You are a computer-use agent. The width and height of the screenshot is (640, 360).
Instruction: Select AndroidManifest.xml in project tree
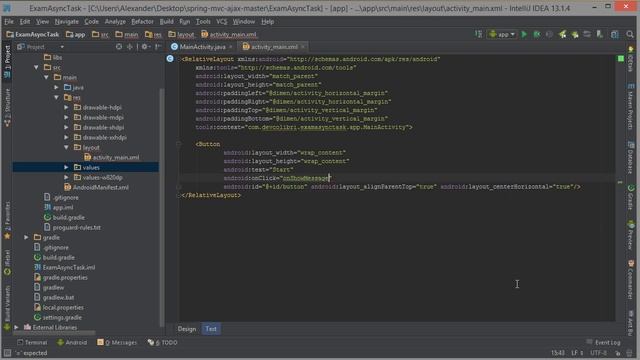tap(97, 187)
